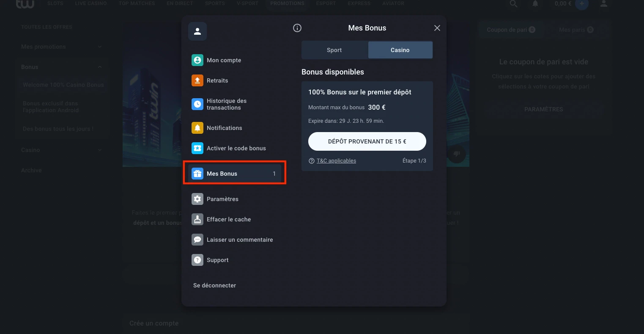Open LIVE CASINO in the top navigation

(91, 3)
